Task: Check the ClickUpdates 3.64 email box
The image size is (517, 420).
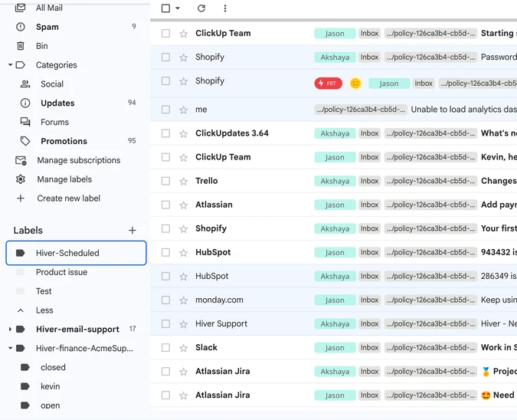Action: [166, 133]
